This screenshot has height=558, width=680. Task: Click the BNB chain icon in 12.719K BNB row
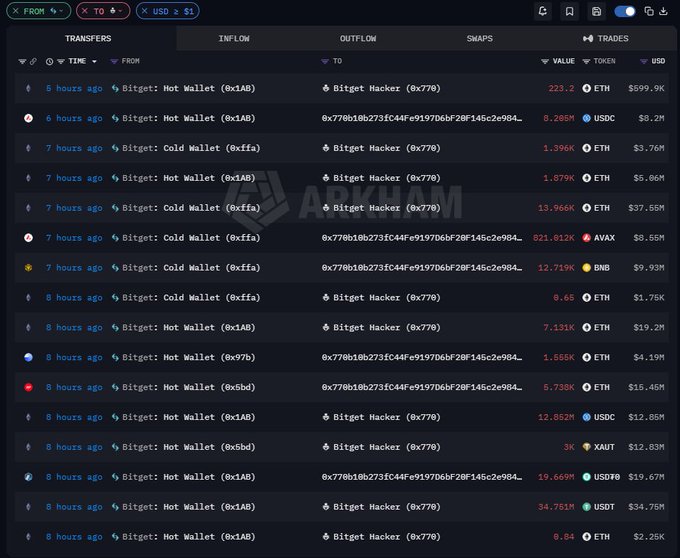click(28, 268)
